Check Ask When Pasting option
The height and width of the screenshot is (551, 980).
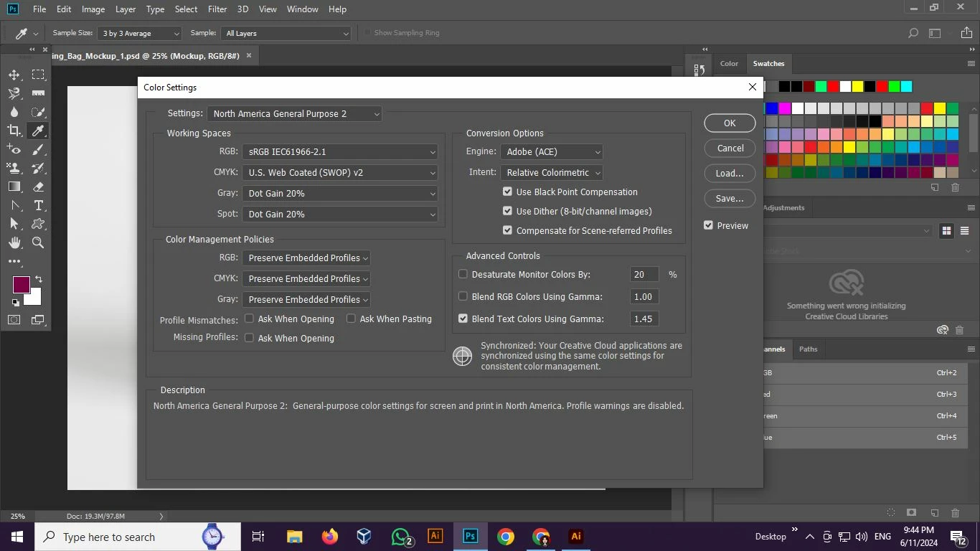(351, 319)
